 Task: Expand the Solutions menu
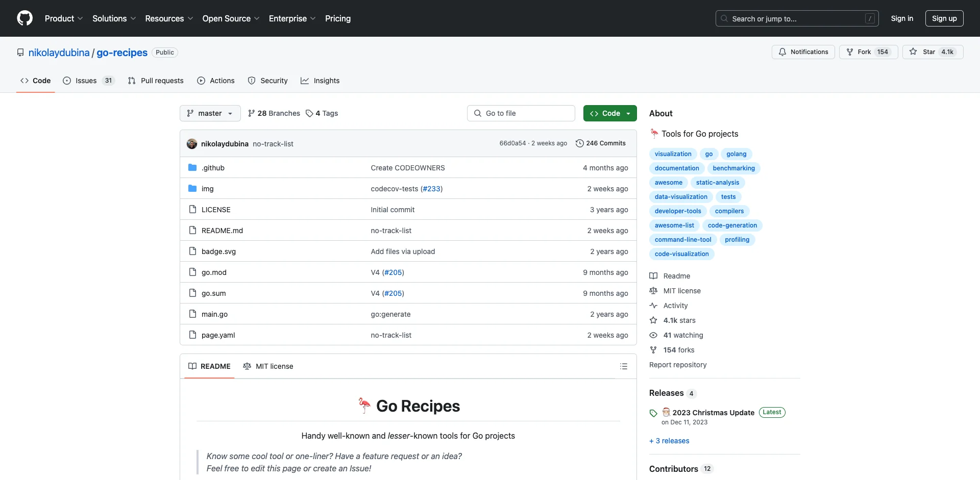click(x=114, y=18)
